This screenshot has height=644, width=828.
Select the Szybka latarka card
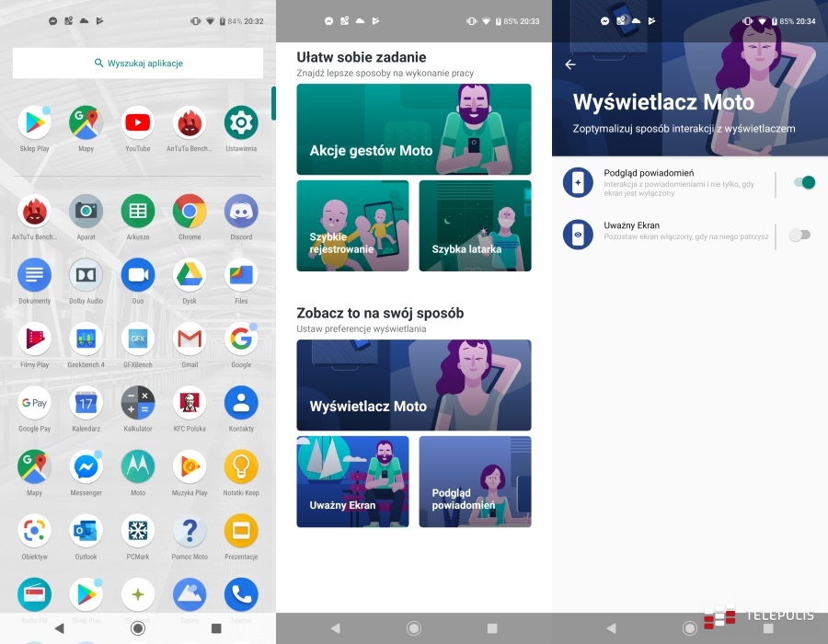click(475, 225)
